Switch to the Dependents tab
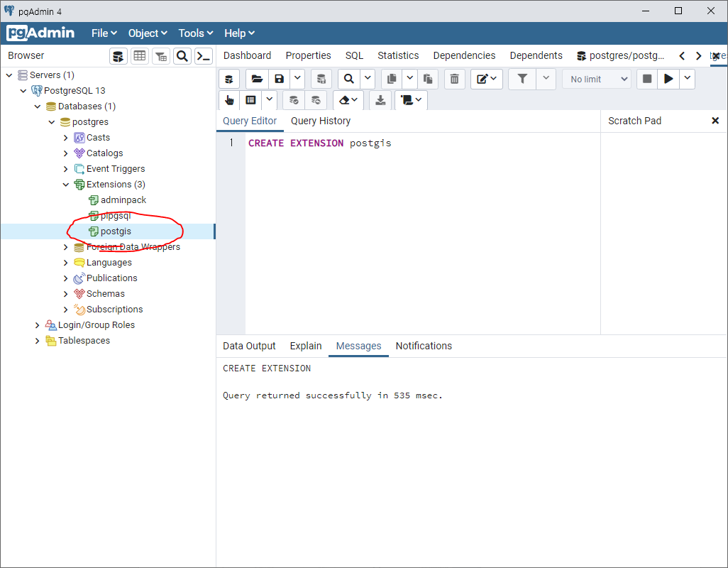This screenshot has width=728, height=568. [x=536, y=55]
